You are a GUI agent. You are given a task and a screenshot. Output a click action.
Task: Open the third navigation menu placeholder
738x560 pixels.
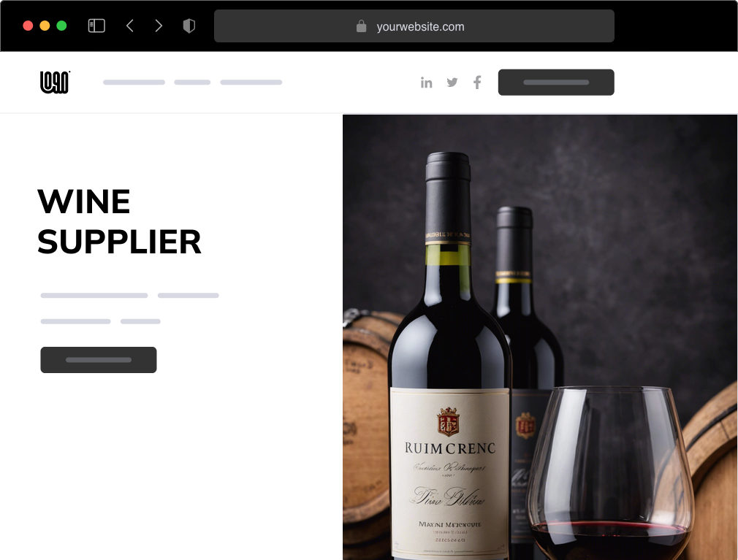(251, 83)
